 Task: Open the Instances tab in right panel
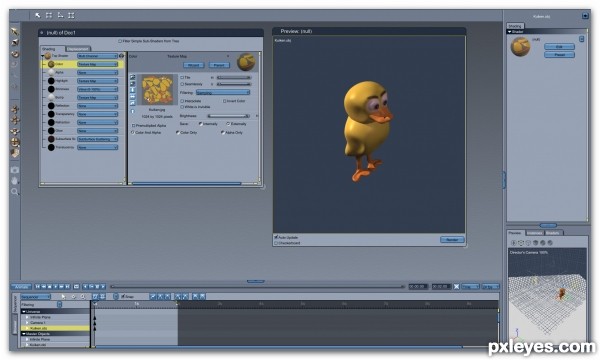click(x=535, y=233)
